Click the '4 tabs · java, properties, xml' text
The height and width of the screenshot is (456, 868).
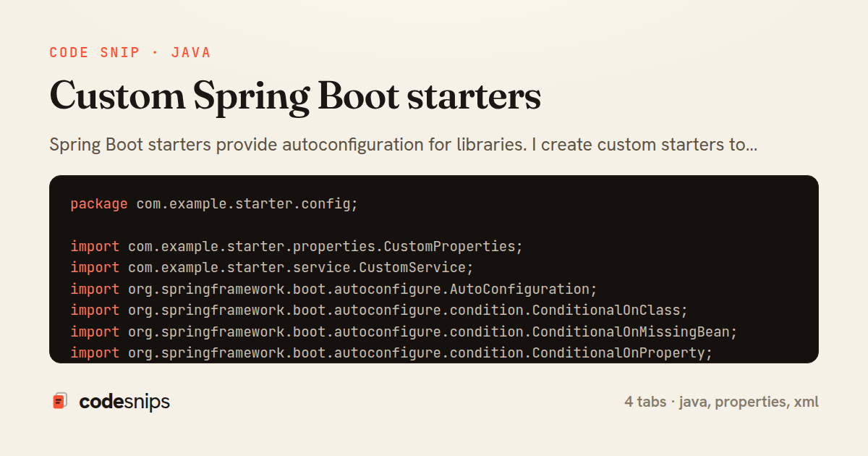point(722,402)
